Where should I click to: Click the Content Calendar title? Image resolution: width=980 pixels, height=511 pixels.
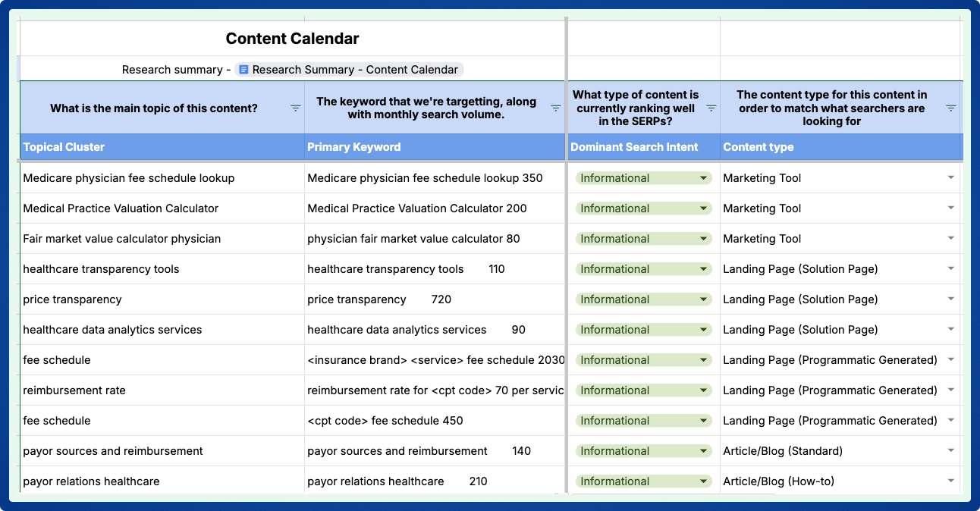(x=292, y=38)
